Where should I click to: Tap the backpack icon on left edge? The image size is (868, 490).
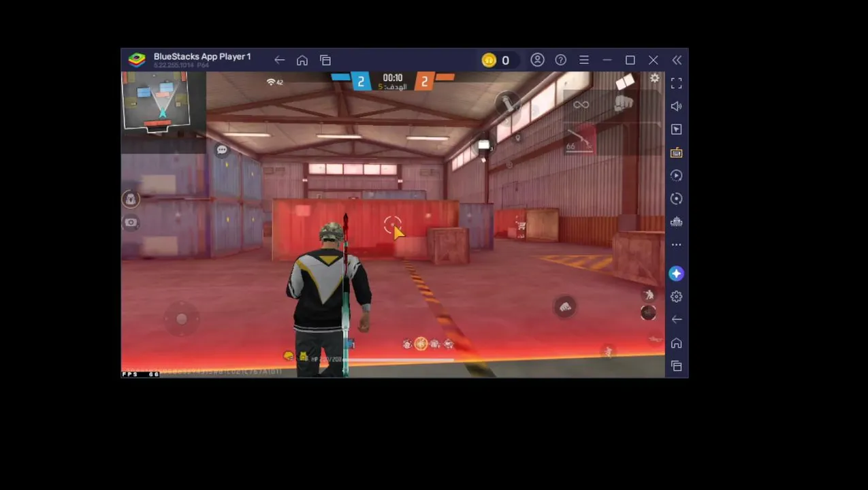point(130,199)
